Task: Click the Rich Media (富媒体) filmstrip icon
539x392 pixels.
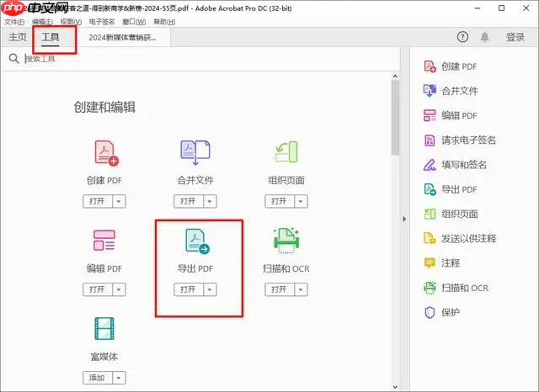Action: (104, 329)
